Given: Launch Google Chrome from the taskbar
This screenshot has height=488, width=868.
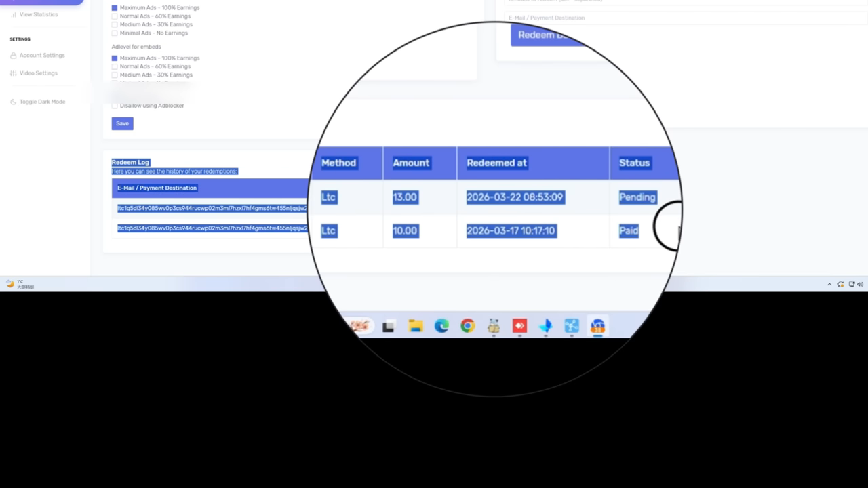Looking at the screenshot, I should 468,327.
